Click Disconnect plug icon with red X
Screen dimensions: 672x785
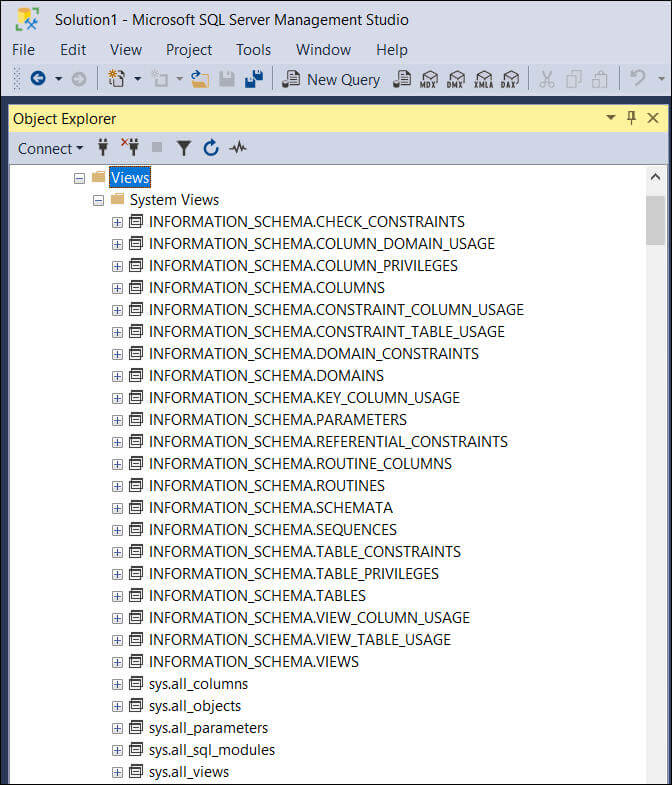coord(130,147)
